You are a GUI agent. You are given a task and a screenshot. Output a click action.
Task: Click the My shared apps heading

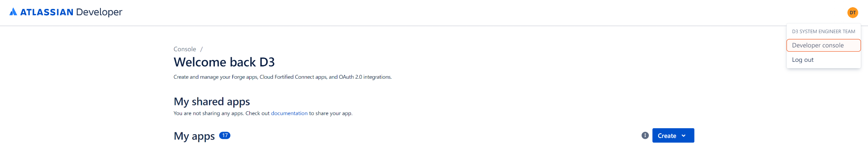pyautogui.click(x=212, y=102)
